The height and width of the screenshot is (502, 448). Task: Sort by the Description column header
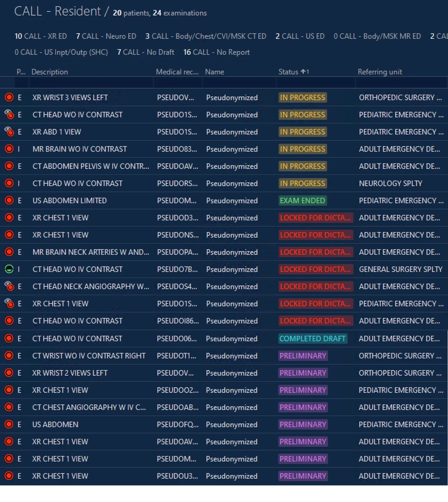pyautogui.click(x=50, y=72)
